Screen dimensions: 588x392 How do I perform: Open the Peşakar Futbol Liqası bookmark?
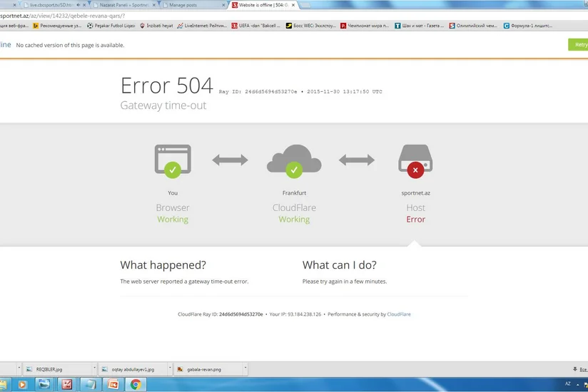coord(111,26)
